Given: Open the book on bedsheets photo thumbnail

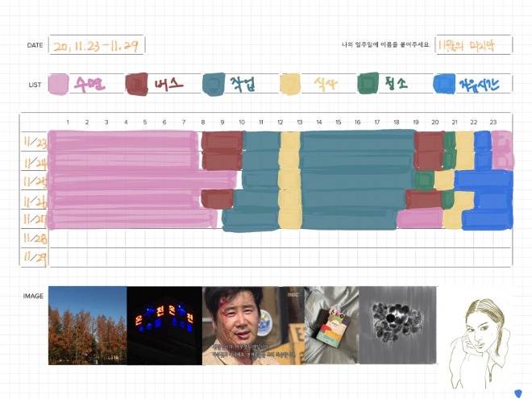Looking at the screenshot, I should point(332,325).
